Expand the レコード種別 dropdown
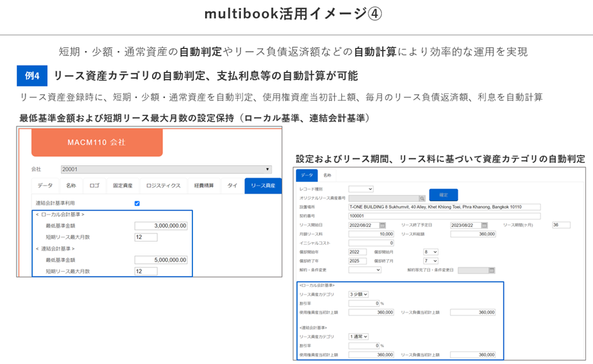This screenshot has width=593, height=364. (361, 189)
